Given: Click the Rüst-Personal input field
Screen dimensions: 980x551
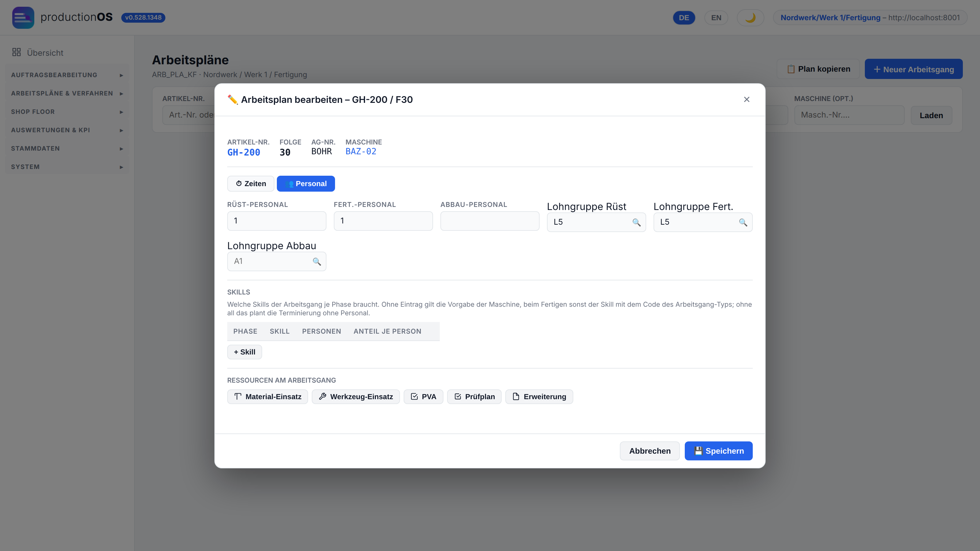Looking at the screenshot, I should 277,221.
